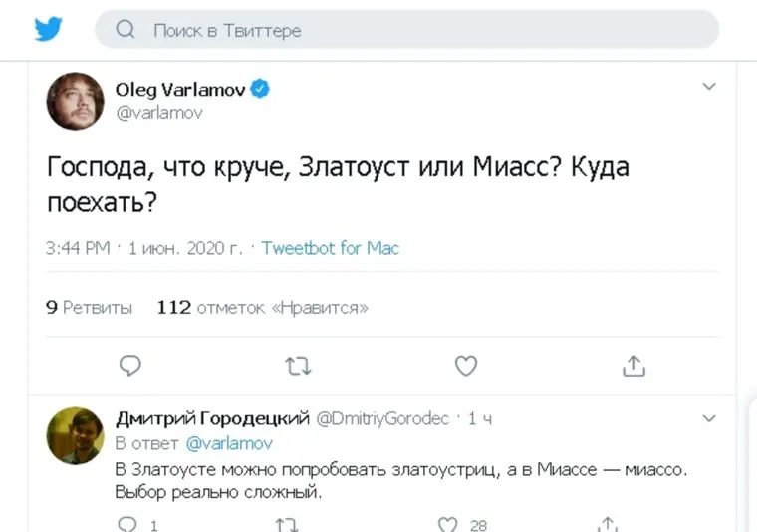Click the search magnifier icon

click(126, 30)
